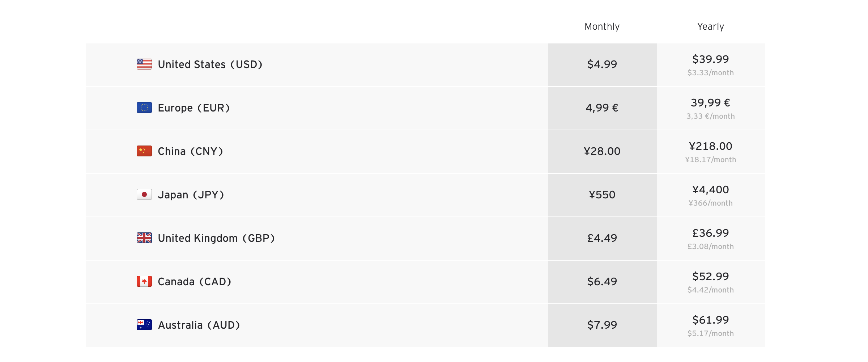Click the European Union flag icon
Image resolution: width=868 pixels, height=362 pixels.
coord(144,108)
